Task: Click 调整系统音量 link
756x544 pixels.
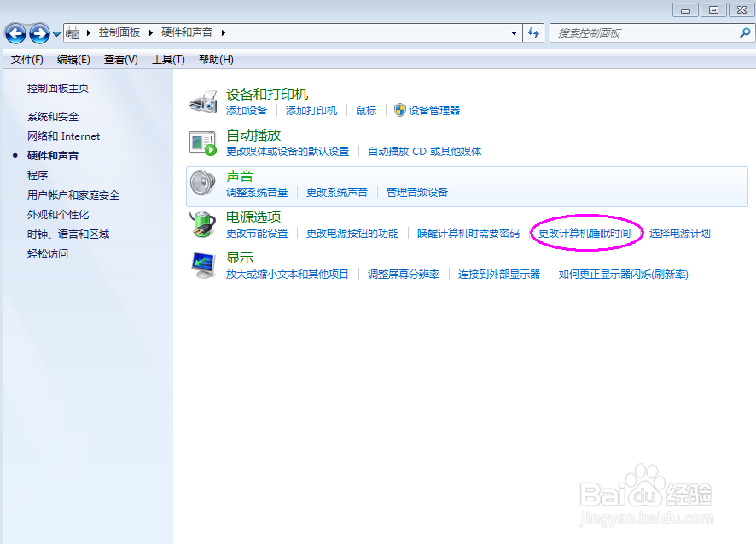Action: click(x=257, y=193)
